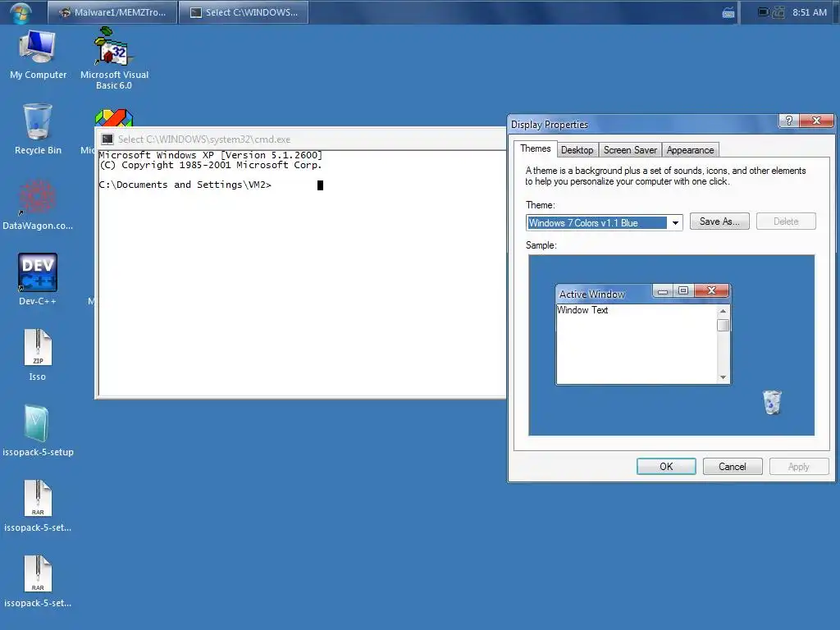Open the Themes tab
Image resolution: width=840 pixels, height=630 pixels.
point(535,149)
